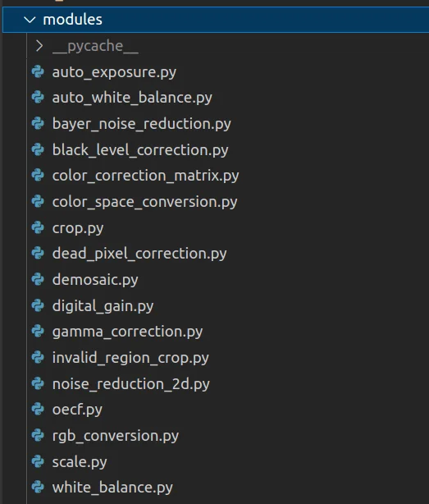
Task: Click the Python icon next to crop.py
Action: tap(38, 227)
